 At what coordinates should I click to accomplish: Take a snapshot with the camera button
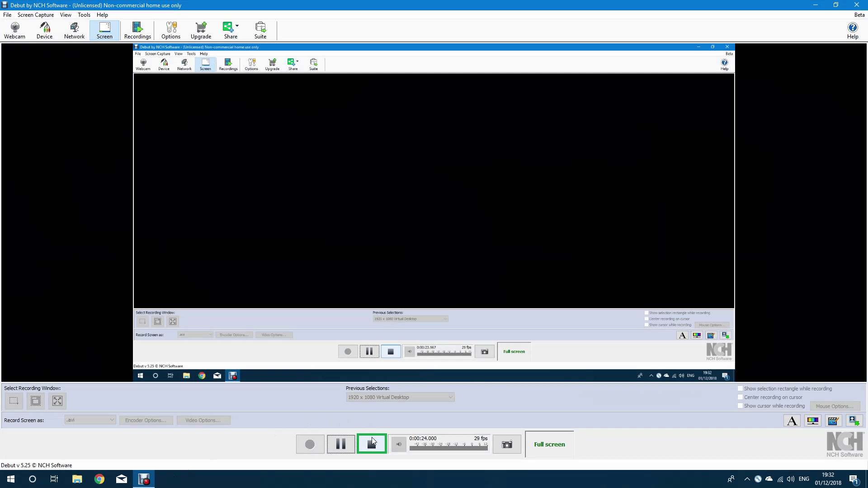[507, 444]
